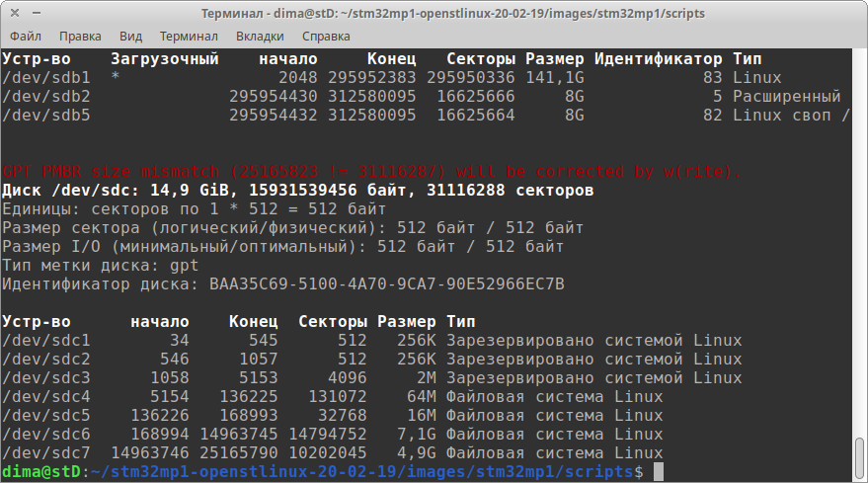This screenshot has width=868, height=483.
Task: Open the Терминал menu
Action: 189,36
